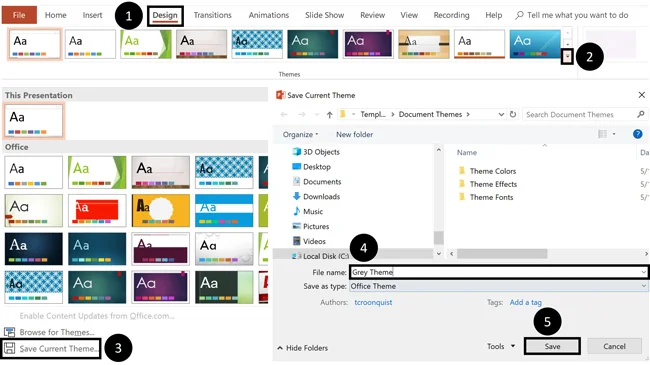This screenshot has width=650, height=365.
Task: Select 3D Objects in navigation pane
Action: click(x=316, y=152)
